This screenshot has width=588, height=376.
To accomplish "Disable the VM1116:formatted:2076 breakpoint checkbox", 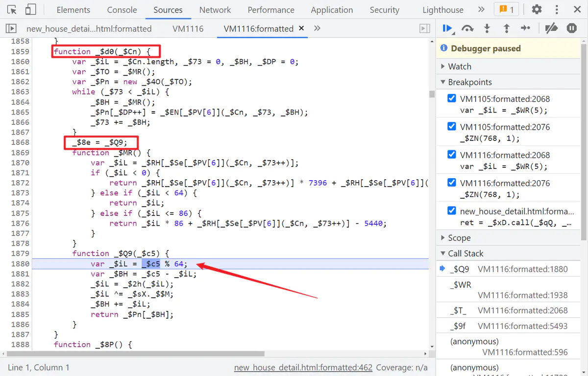I will pos(452,183).
